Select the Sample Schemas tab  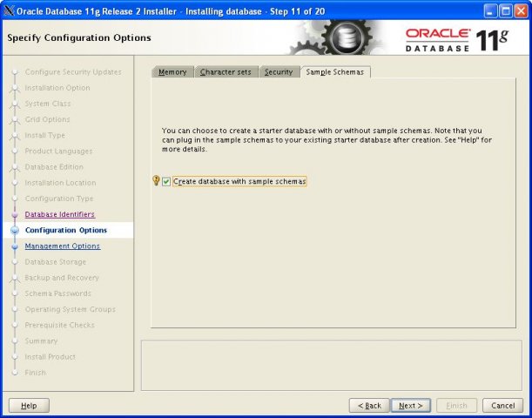pyautogui.click(x=335, y=72)
